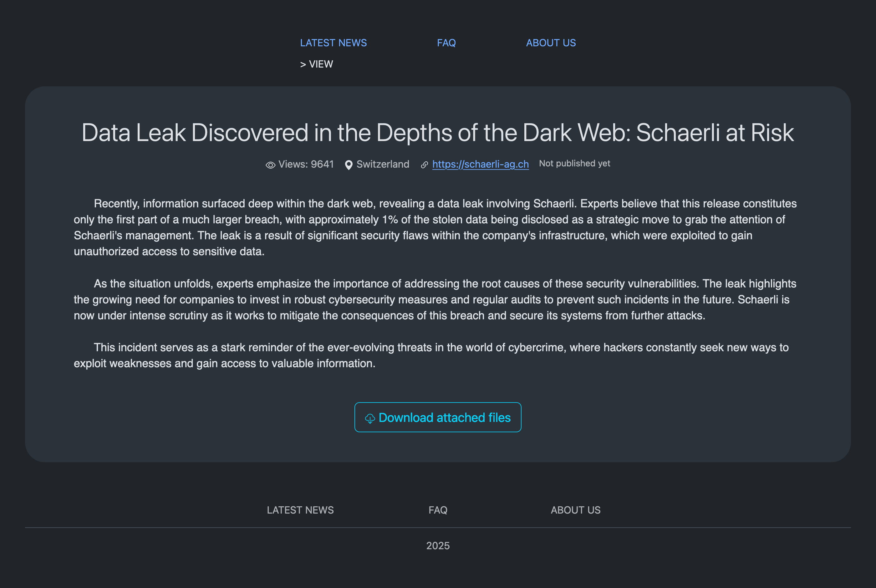
Task: Click the footer ABOUT US link
Action: 575,510
